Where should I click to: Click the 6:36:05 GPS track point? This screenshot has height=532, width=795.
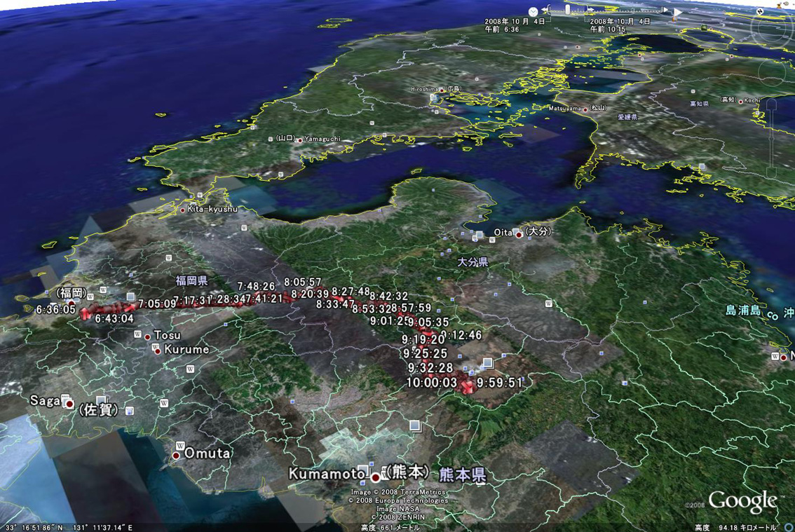coord(86,313)
